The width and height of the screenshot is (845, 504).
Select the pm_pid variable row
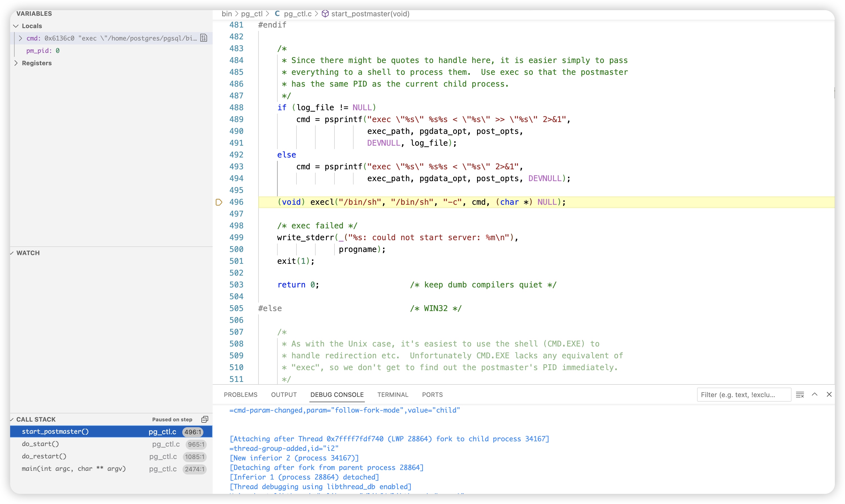pos(43,51)
